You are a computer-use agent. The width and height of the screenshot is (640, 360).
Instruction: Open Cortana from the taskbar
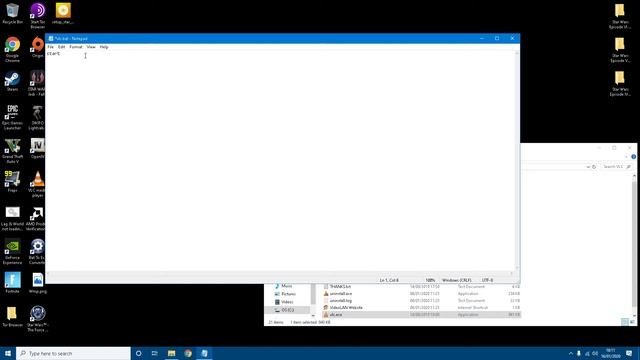click(138, 353)
